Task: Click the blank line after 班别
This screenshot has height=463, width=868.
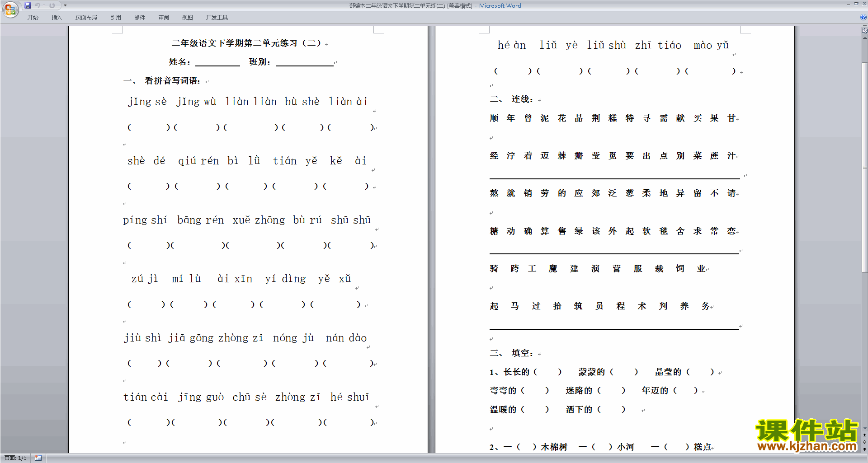Action: point(304,62)
